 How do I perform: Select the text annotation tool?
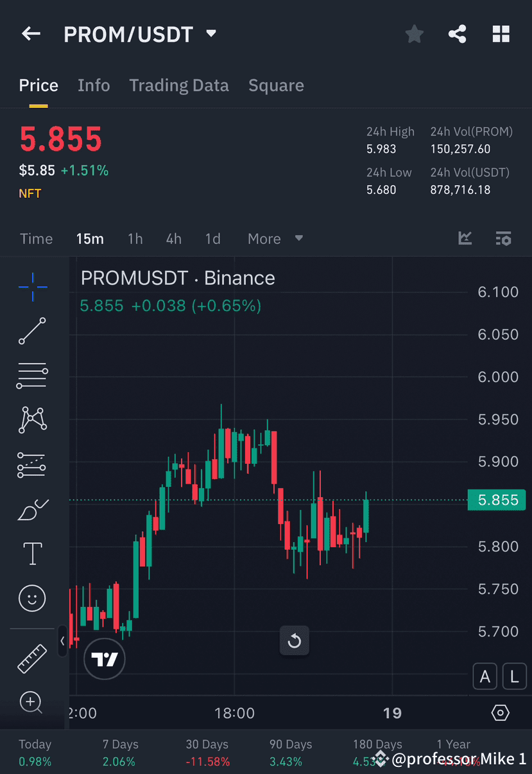[32, 554]
